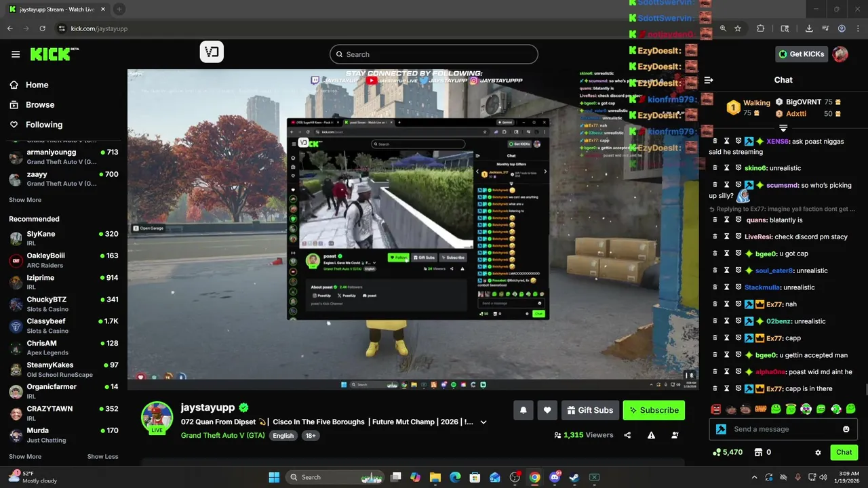
Task: Open the viewers list icon
Action: point(675,435)
